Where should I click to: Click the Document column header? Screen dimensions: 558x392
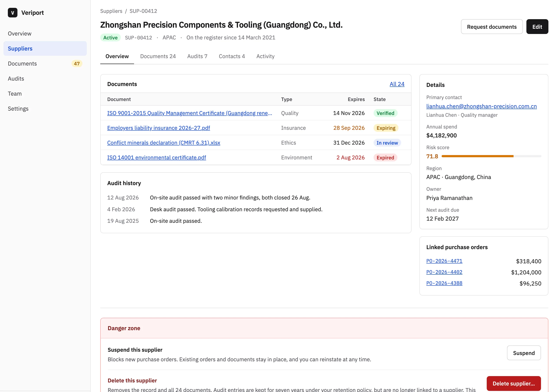point(119,99)
